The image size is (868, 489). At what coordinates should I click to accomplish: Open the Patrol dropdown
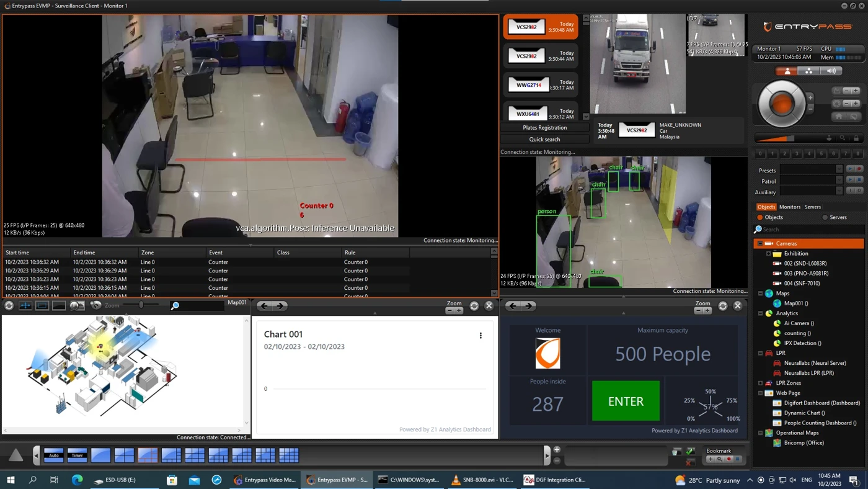(839, 181)
